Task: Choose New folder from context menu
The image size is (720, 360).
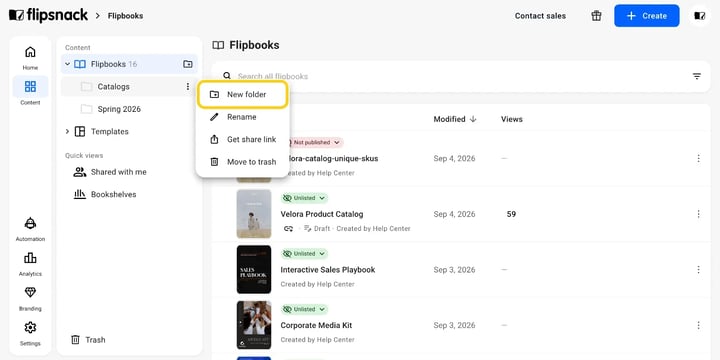Action: (242, 95)
